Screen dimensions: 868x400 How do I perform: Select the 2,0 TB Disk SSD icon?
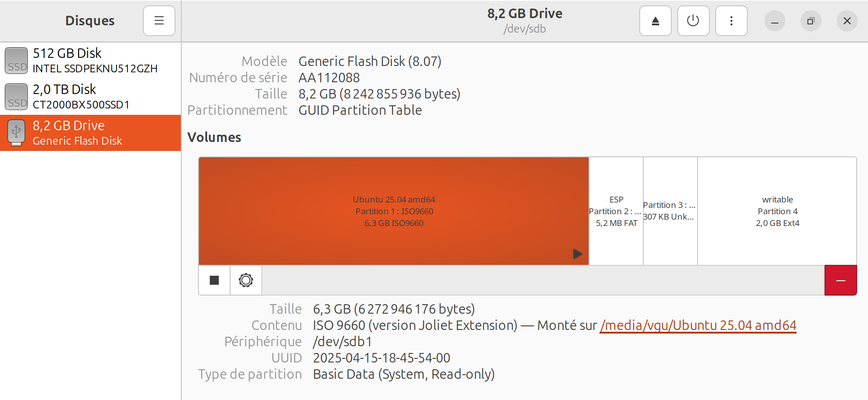(x=16, y=97)
